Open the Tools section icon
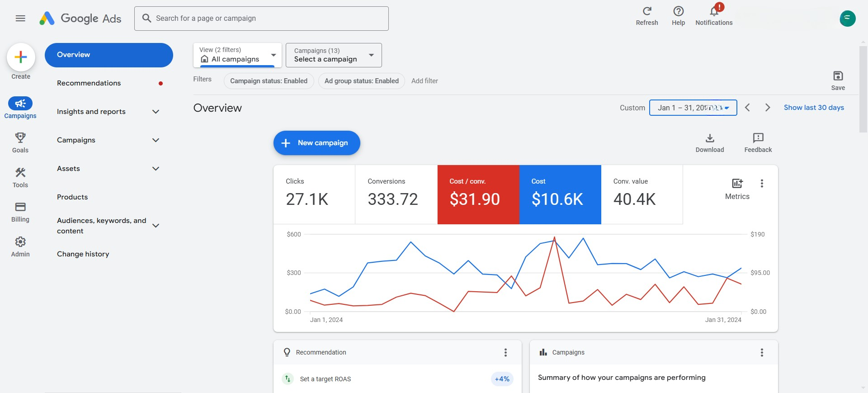 coord(20,173)
